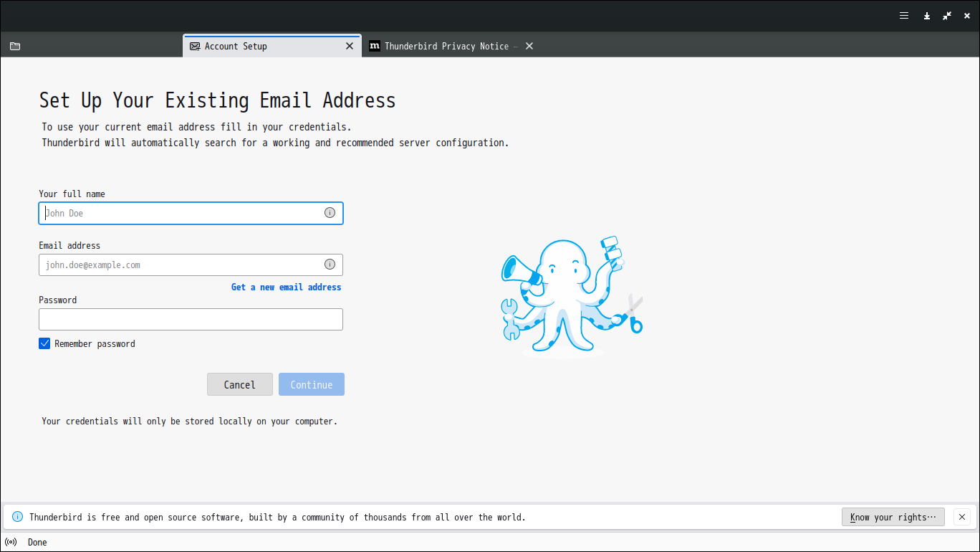Click the envelope icon on Account Setup tab
980x552 pixels.
(195, 46)
